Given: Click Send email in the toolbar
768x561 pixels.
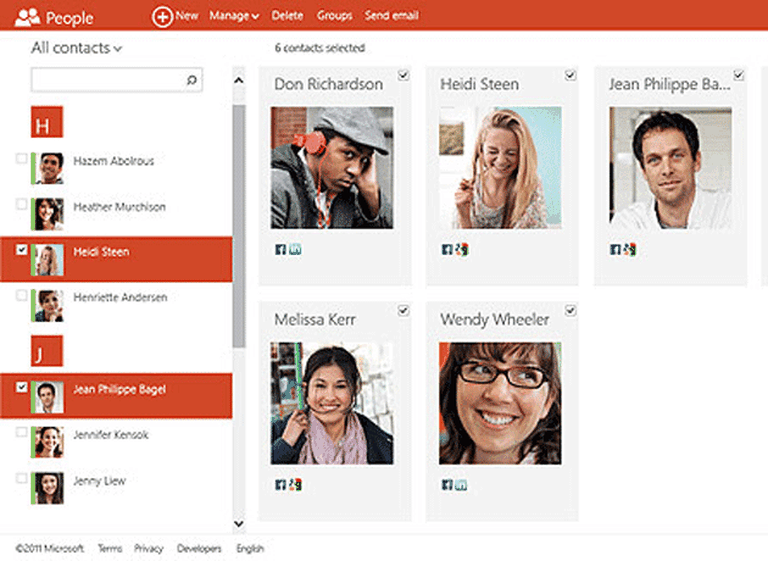Looking at the screenshot, I should tap(391, 16).
